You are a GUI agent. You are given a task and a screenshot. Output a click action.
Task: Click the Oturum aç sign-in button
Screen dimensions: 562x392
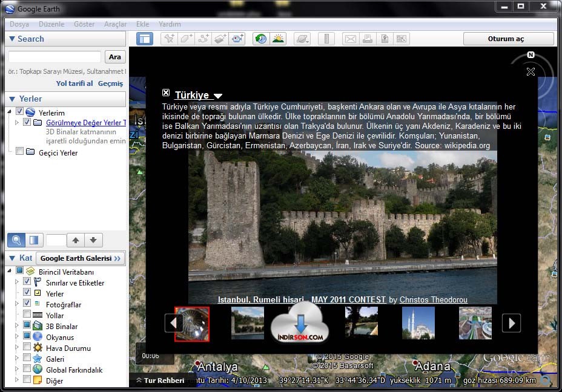click(508, 39)
